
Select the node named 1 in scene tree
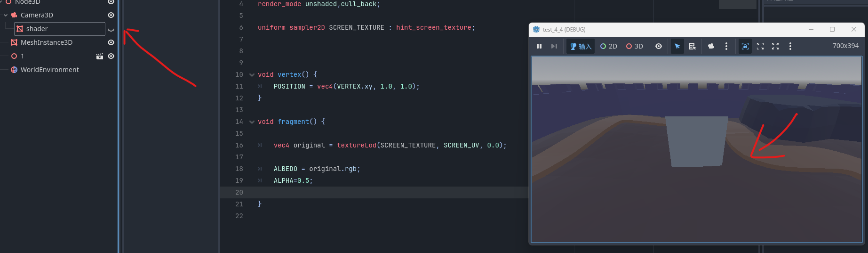click(22, 56)
